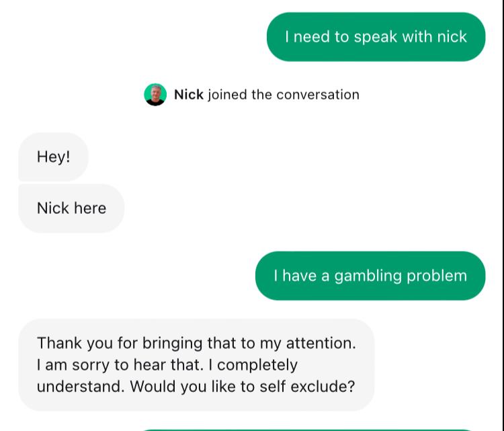Click the word 'understand' in Nick's reply
Image resolution: width=504 pixels, height=431 pixels.
(x=81, y=387)
